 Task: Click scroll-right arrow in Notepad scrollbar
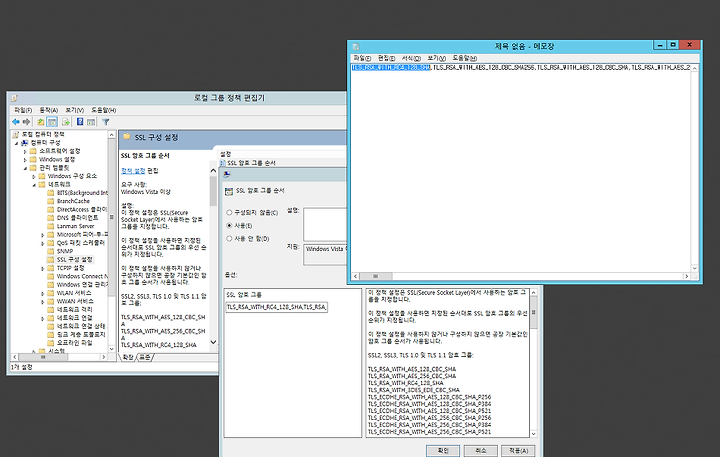click(x=686, y=276)
